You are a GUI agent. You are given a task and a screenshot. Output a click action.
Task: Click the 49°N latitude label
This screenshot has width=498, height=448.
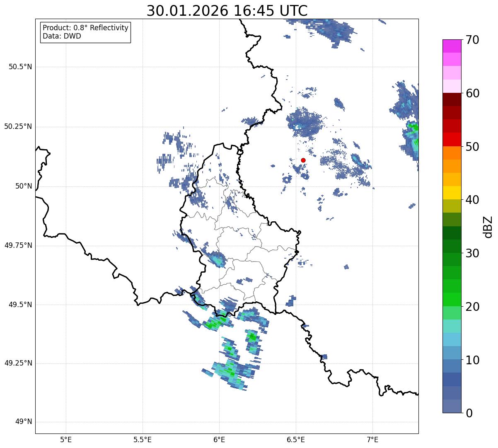(x=24, y=422)
